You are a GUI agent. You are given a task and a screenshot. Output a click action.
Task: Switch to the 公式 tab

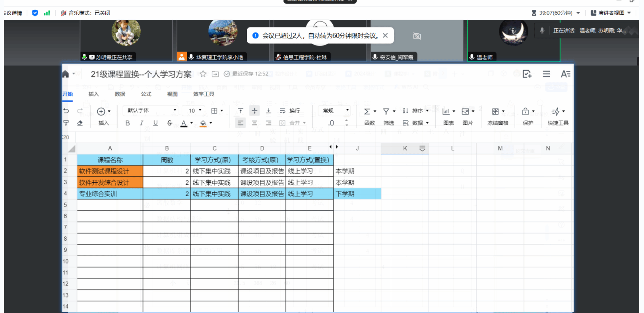[x=146, y=94]
